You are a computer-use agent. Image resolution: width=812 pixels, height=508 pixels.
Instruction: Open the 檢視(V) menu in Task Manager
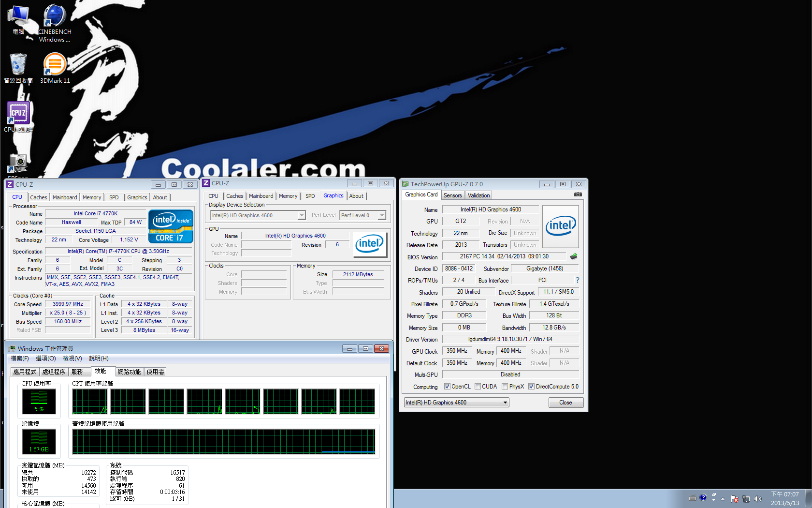point(72,359)
